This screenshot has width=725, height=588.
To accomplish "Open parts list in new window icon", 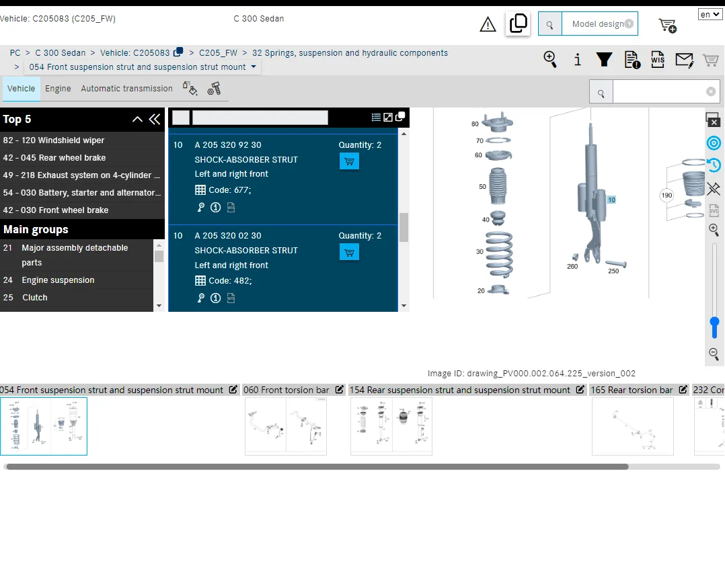I will [x=400, y=116].
